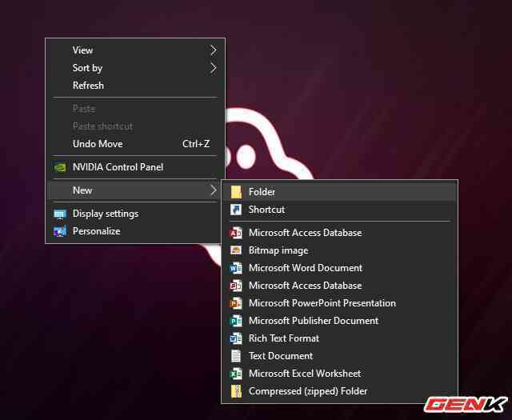Screen dimensions: 512x420
Task: Click the greyed-out Paste shortcut entry
Action: (135, 126)
